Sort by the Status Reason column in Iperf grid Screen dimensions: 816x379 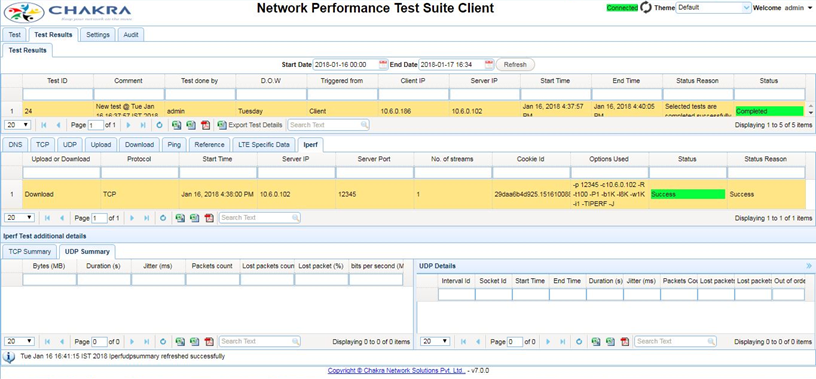tap(766, 159)
